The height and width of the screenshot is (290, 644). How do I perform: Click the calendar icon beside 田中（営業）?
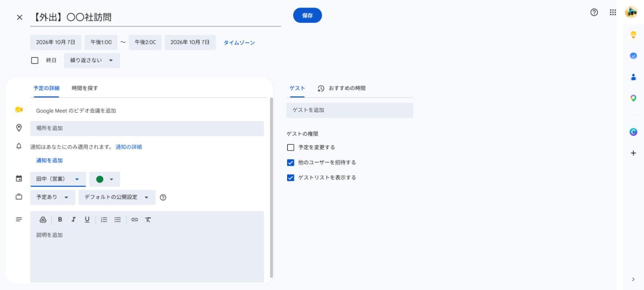[x=19, y=179]
